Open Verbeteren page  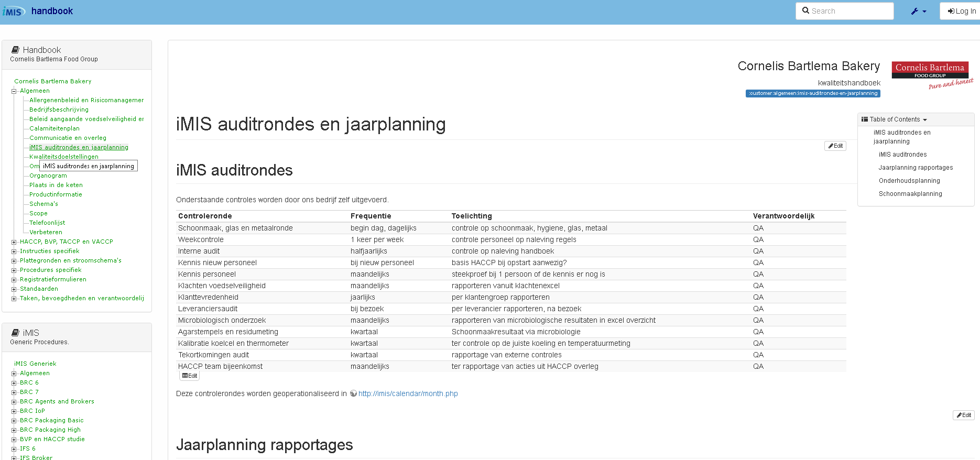46,232
